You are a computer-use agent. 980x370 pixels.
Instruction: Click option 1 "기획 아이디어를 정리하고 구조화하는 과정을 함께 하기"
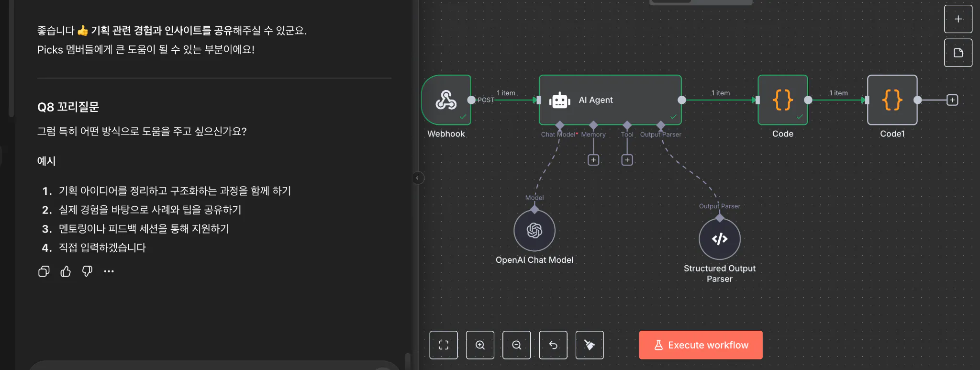[x=175, y=191]
